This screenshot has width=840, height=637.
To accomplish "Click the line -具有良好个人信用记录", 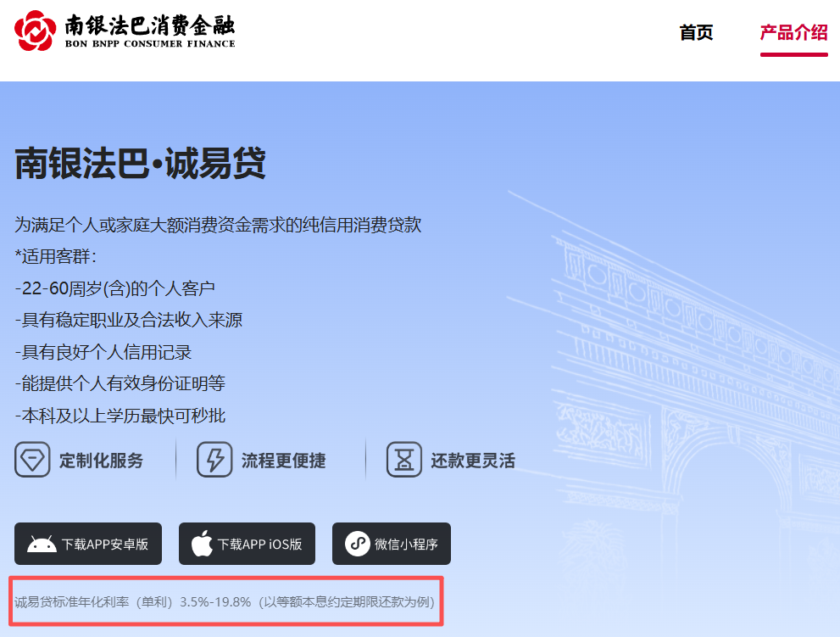I will click(103, 352).
